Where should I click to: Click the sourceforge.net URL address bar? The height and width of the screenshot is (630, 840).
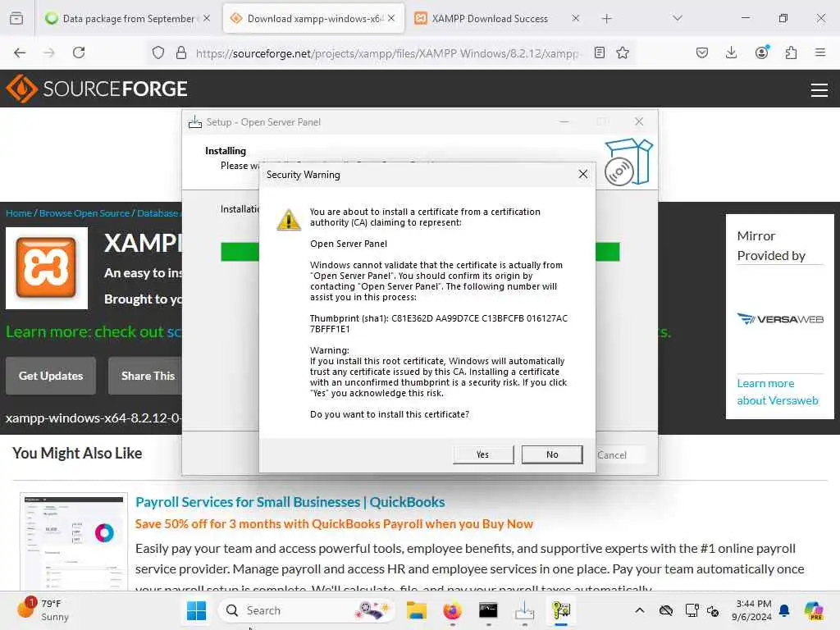(388, 53)
